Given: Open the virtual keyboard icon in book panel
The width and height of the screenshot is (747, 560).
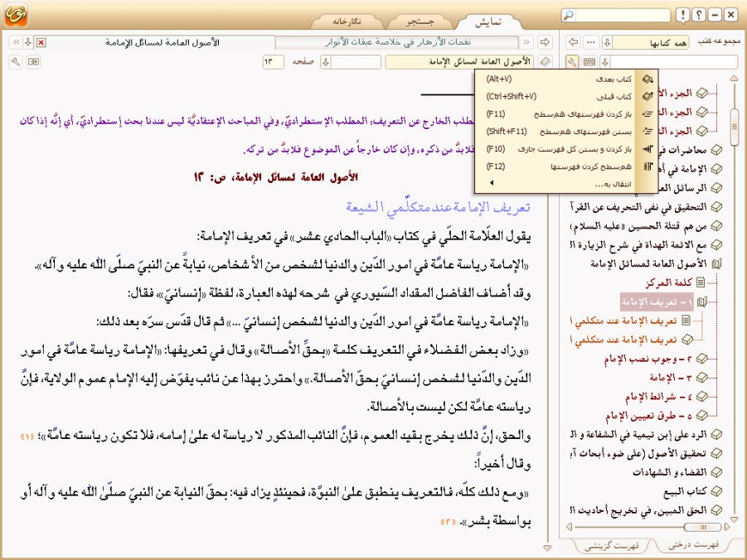Looking at the screenshot, I should (x=589, y=61).
